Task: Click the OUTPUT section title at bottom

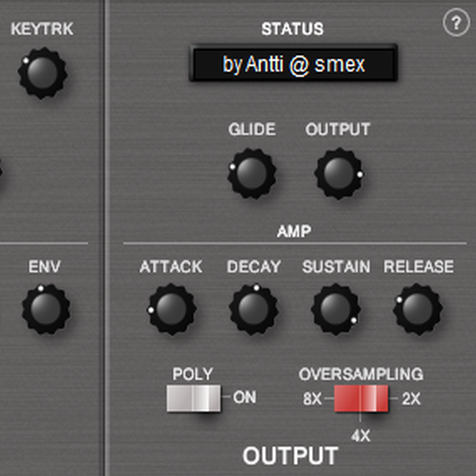Action: pos(290,456)
